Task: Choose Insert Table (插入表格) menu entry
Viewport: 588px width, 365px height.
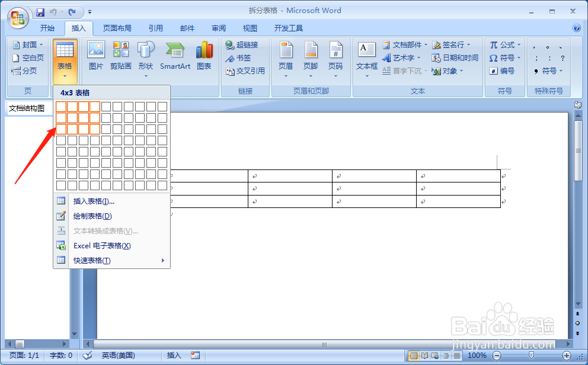Action: 112,201
